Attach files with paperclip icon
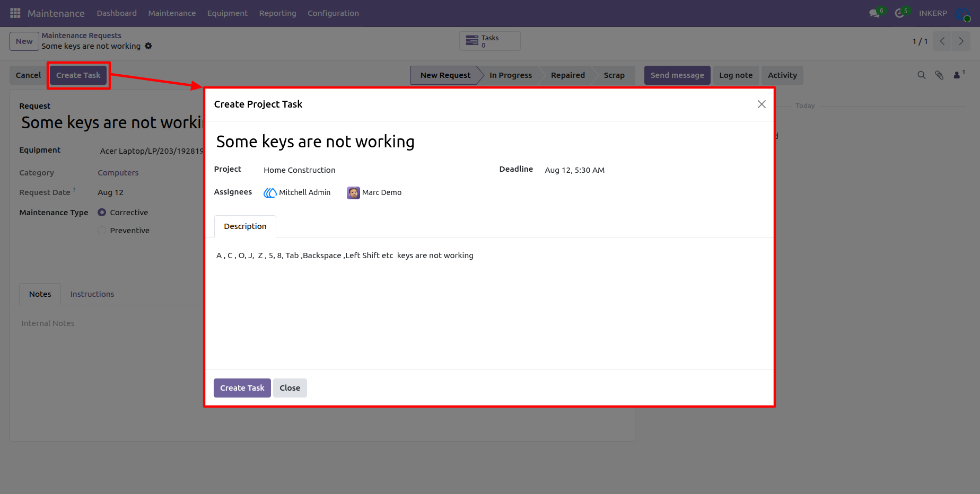The image size is (980, 494). pos(939,75)
